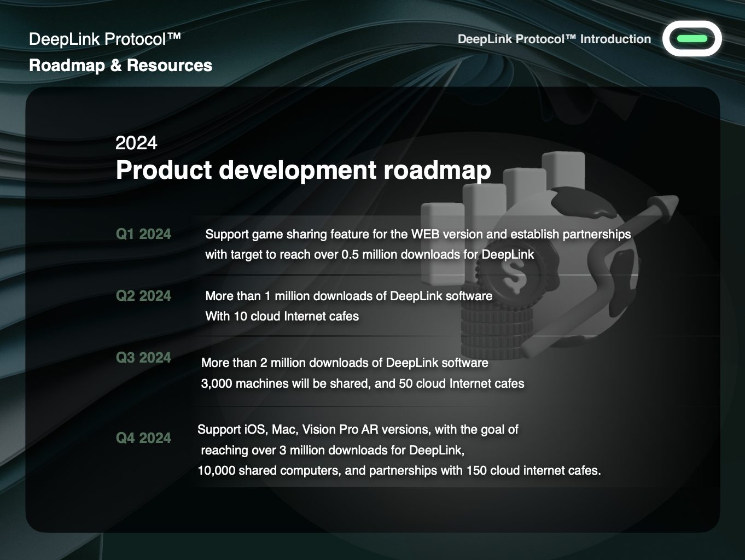Click the line "3,000 machines will be shared"

tap(363, 384)
